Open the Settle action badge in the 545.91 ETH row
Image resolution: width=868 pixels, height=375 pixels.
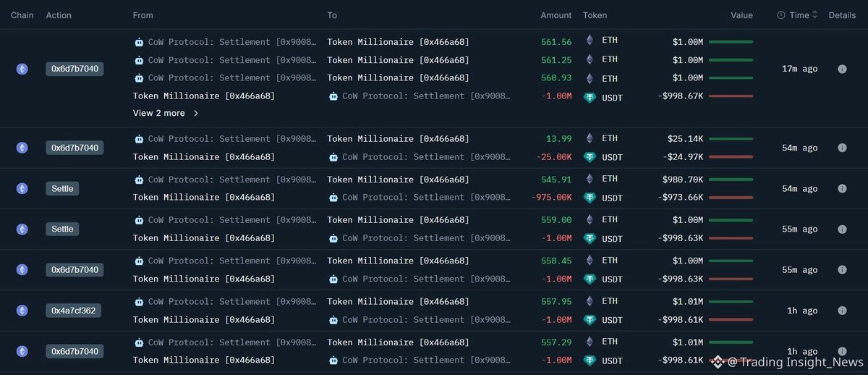pos(62,188)
